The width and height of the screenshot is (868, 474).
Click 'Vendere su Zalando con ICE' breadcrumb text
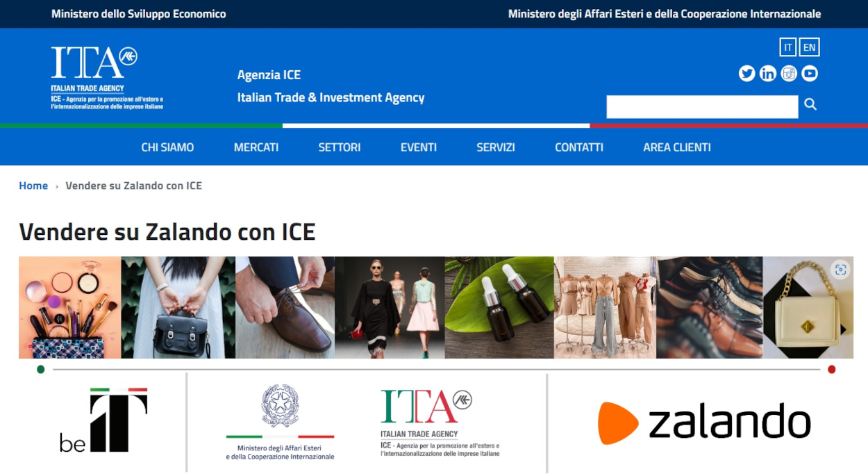(134, 186)
